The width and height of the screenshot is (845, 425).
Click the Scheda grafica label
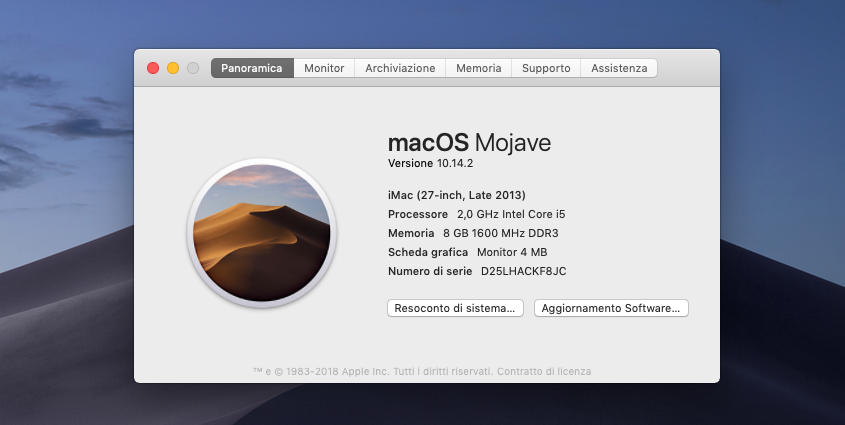[428, 252]
